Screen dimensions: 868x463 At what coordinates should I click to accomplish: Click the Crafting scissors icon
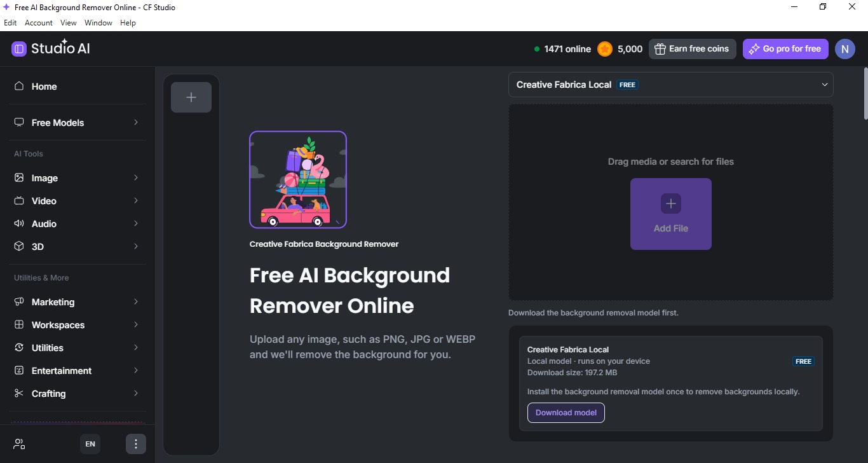click(x=19, y=393)
